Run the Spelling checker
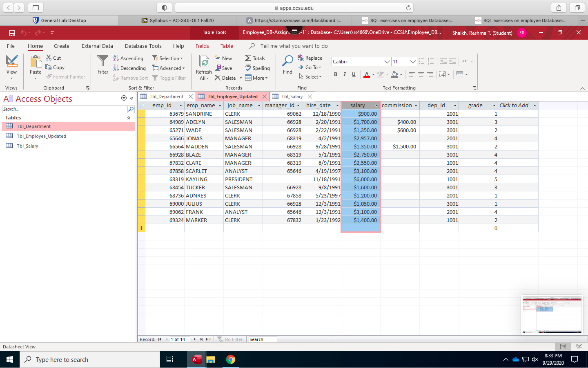Image resolution: width=588 pixels, height=368 pixels. click(x=257, y=68)
